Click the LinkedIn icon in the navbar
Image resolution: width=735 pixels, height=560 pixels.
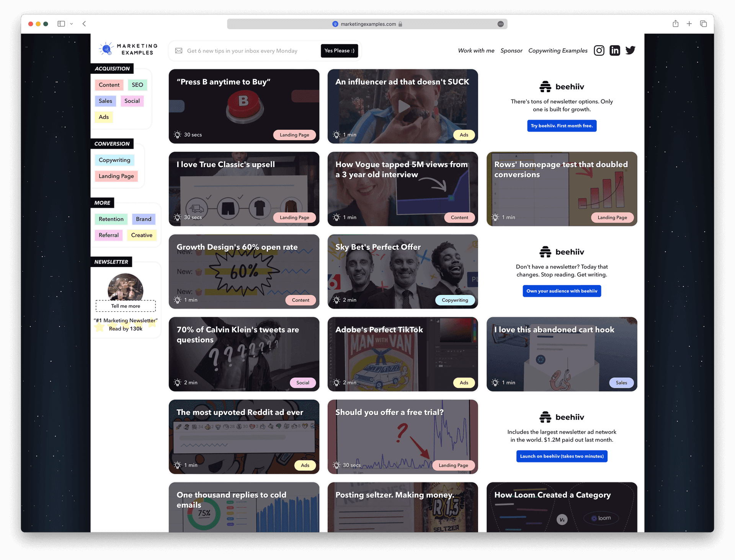pyautogui.click(x=614, y=50)
